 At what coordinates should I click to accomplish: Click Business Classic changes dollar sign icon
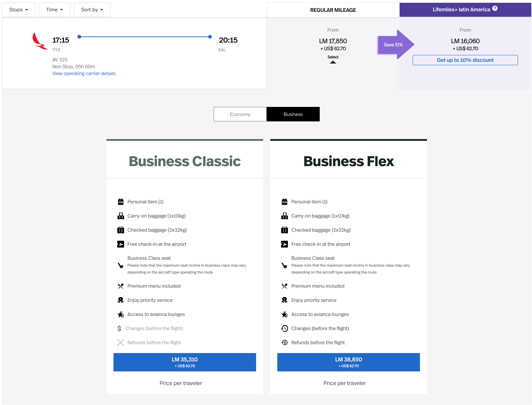point(119,328)
